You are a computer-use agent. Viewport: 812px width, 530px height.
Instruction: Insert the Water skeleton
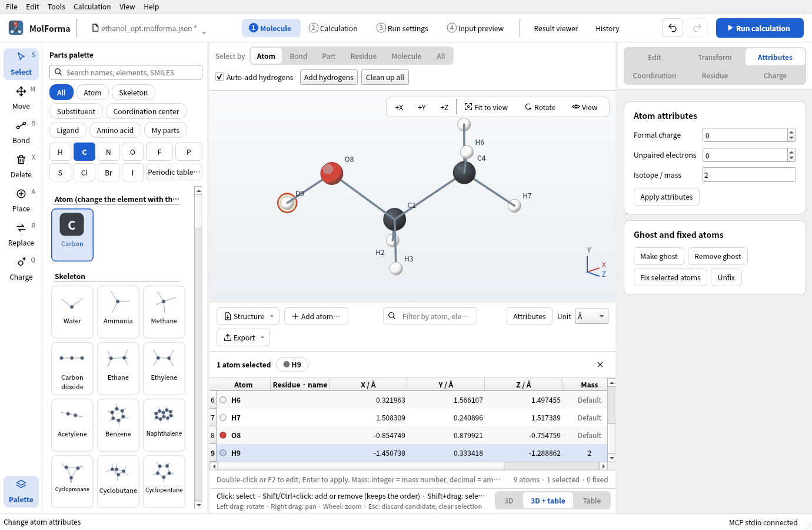pos(72,312)
